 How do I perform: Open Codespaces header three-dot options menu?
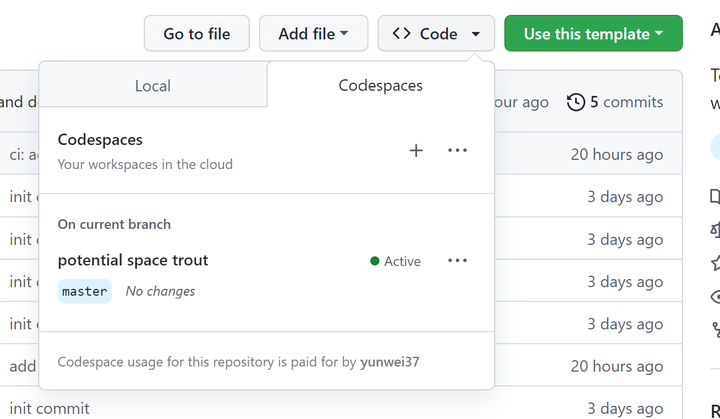click(457, 151)
